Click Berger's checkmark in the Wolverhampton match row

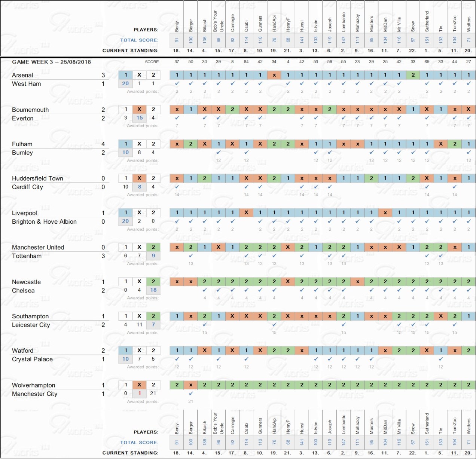[x=191, y=393]
